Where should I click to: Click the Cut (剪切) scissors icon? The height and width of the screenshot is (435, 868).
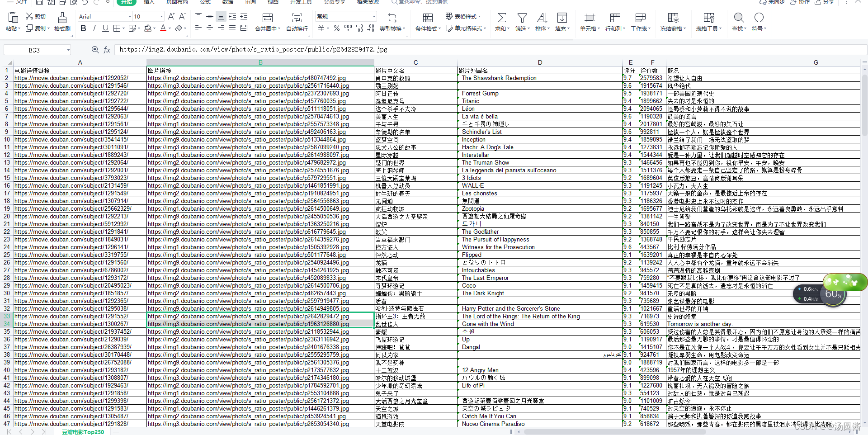click(x=29, y=16)
